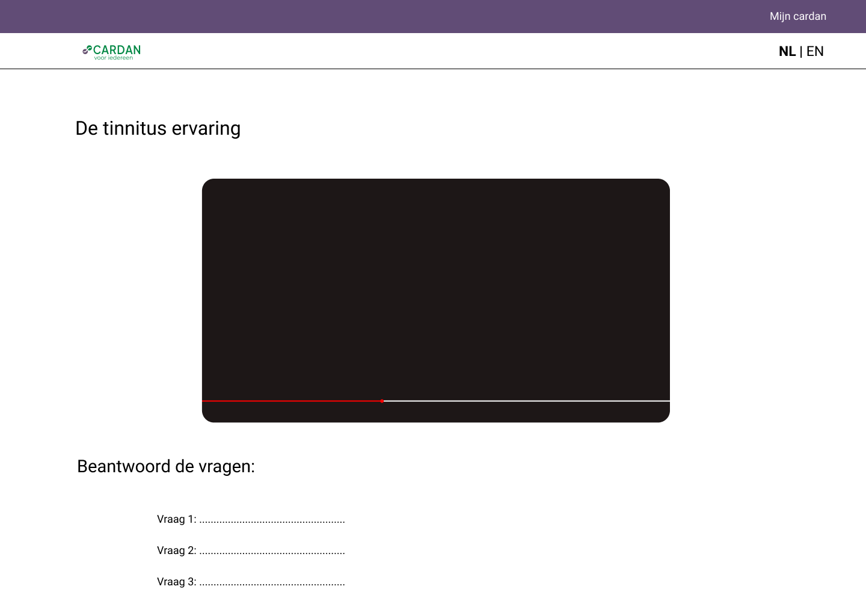
Task: Click the infinity symbol in Cardan logo
Action: pos(87,50)
